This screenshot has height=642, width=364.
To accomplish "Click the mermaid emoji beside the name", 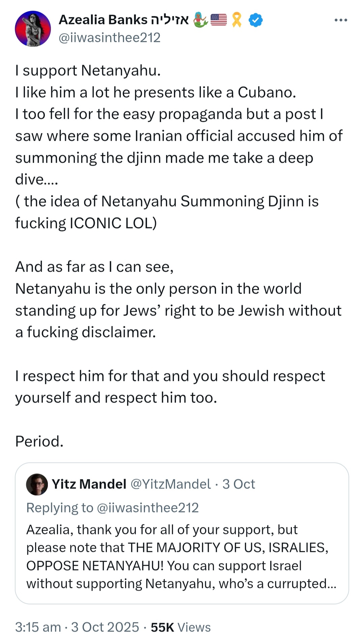I will pyautogui.click(x=201, y=20).
